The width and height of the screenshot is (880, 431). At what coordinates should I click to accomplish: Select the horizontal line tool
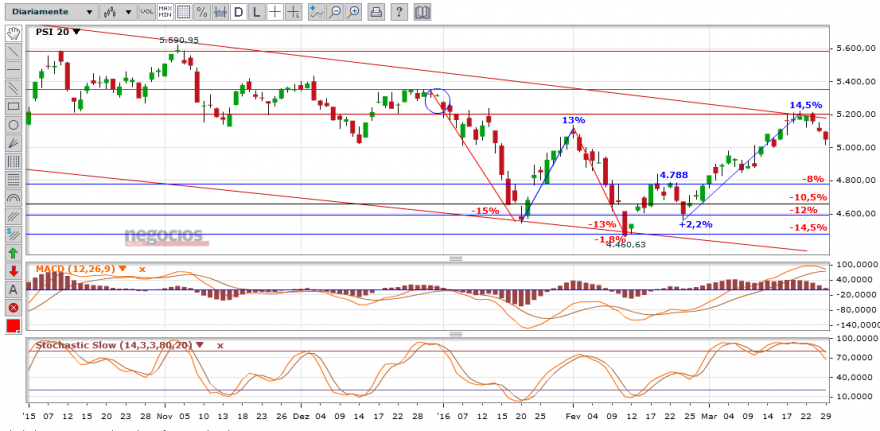tap(13, 70)
